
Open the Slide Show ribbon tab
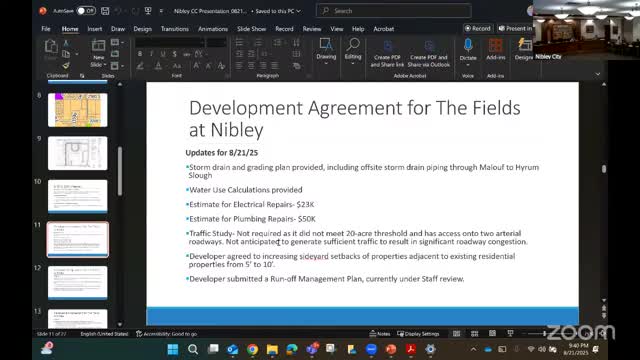click(x=251, y=29)
